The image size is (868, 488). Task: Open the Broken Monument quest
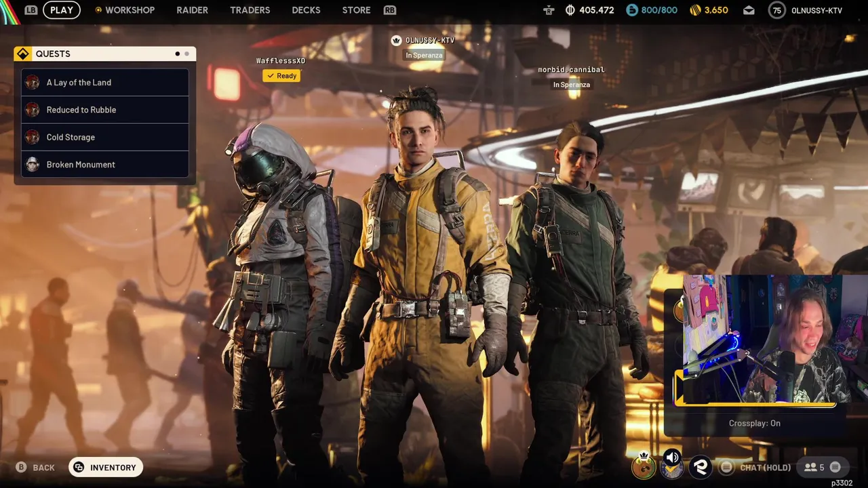click(x=105, y=165)
